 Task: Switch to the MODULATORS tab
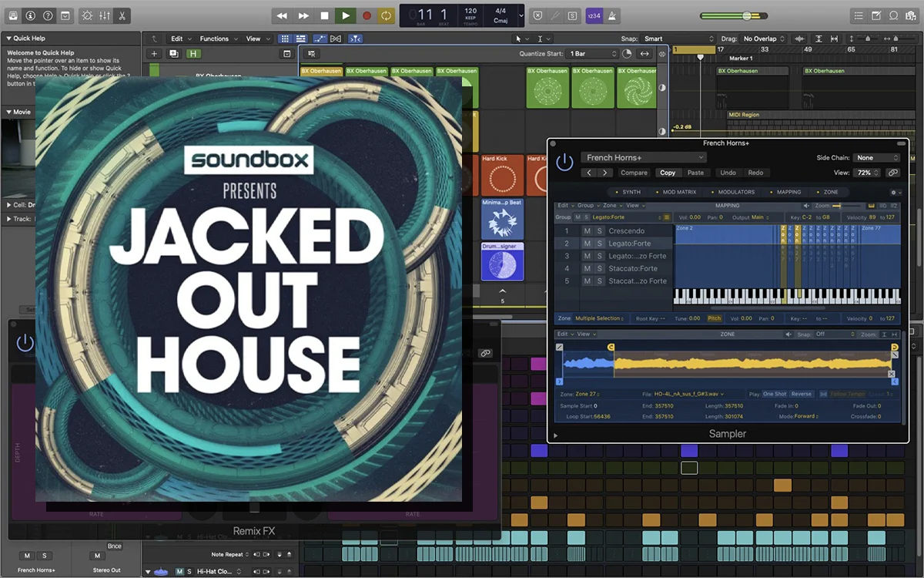(735, 192)
